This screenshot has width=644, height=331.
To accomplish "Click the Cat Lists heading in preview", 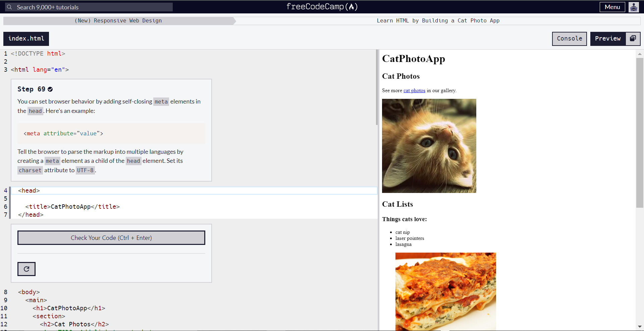I will pos(397,204).
